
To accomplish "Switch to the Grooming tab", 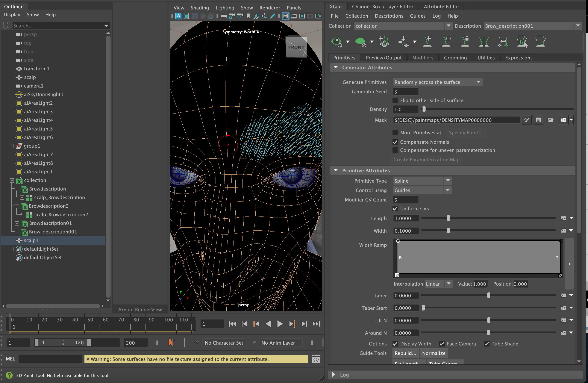I will pos(455,58).
